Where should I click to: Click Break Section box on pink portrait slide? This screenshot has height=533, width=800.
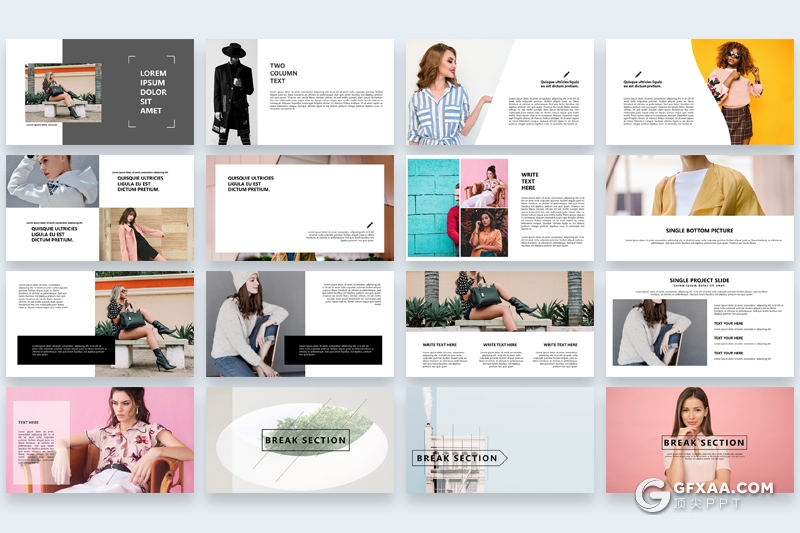(704, 442)
